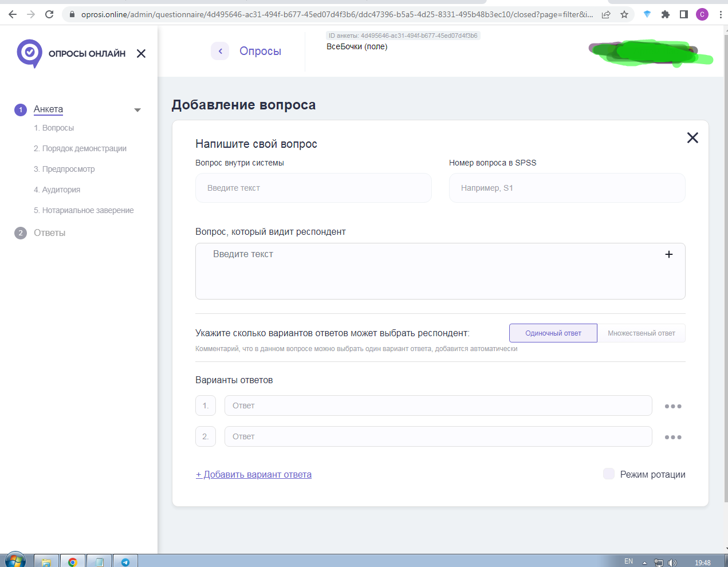Open Chrome from the taskbar
This screenshot has height=567, width=728.
(73, 561)
